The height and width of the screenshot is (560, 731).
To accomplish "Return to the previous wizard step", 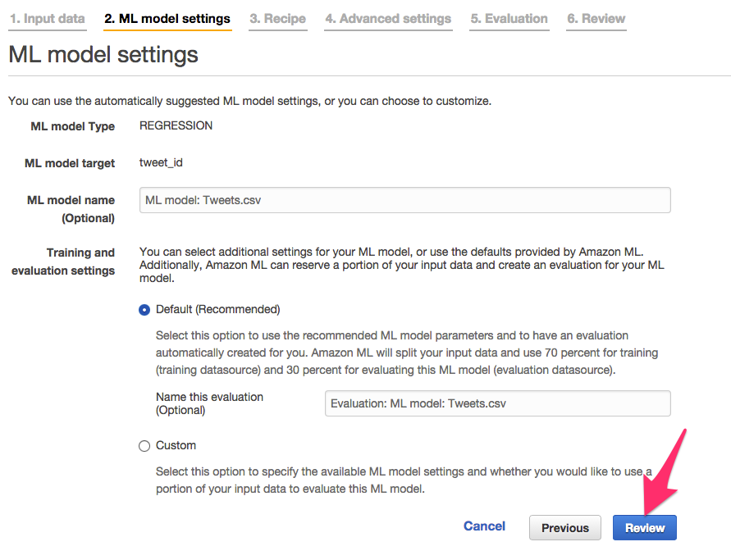I will pyautogui.click(x=564, y=527).
